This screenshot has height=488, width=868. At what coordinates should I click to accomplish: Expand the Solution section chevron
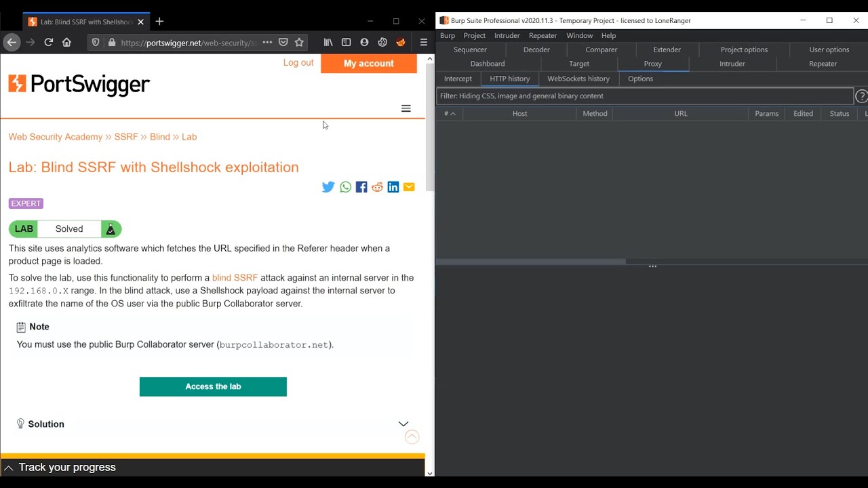[x=403, y=424]
